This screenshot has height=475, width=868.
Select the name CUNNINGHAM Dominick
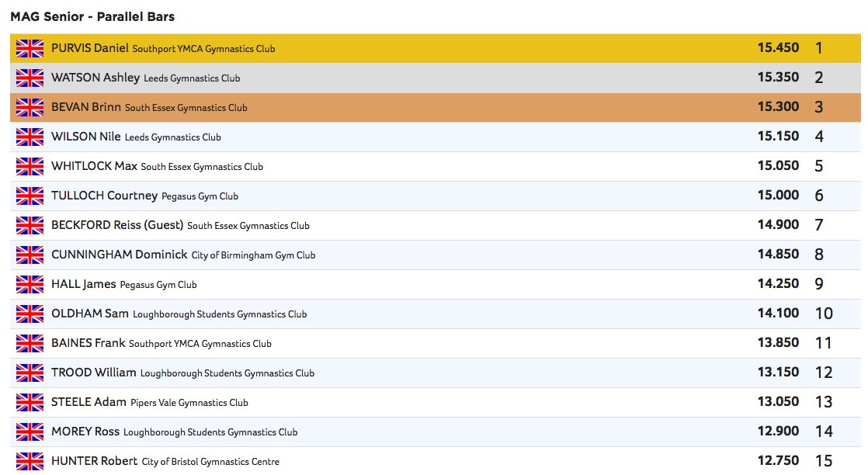[120, 255]
